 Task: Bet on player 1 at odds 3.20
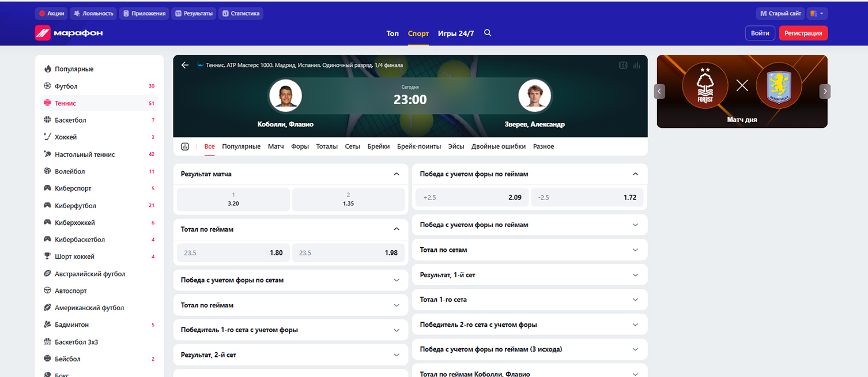coord(233,199)
